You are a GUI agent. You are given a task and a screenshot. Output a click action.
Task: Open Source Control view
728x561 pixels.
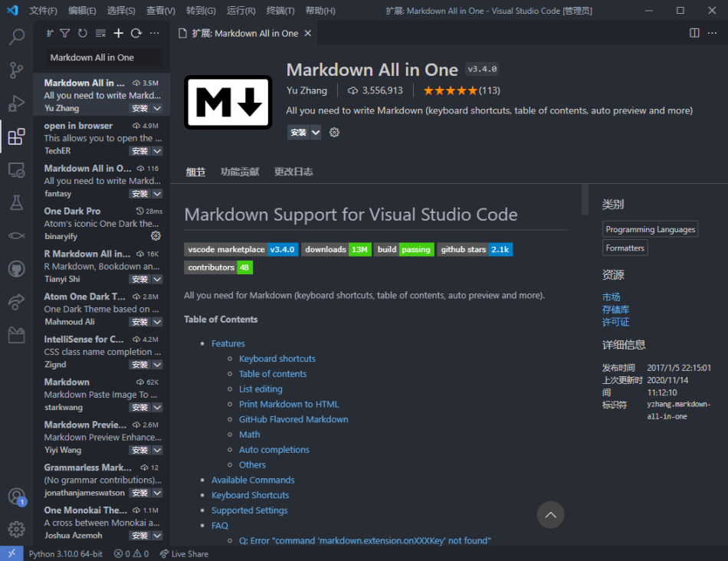pyautogui.click(x=16, y=71)
